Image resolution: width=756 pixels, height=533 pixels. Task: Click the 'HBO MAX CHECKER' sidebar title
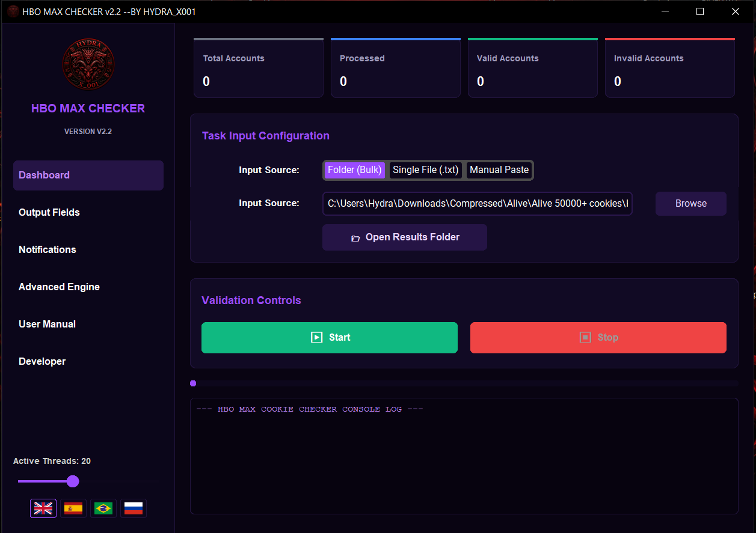[88, 109]
